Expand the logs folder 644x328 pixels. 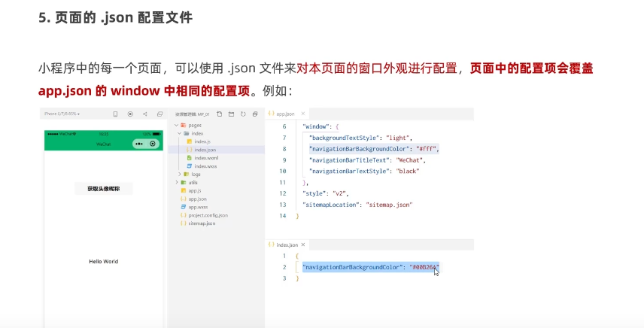tap(180, 175)
